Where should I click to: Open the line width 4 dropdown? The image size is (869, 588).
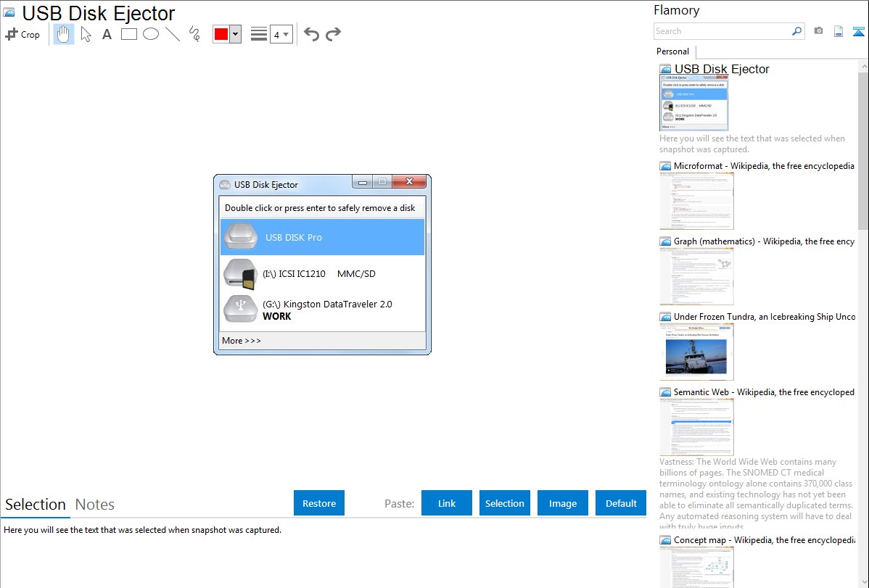tap(281, 34)
